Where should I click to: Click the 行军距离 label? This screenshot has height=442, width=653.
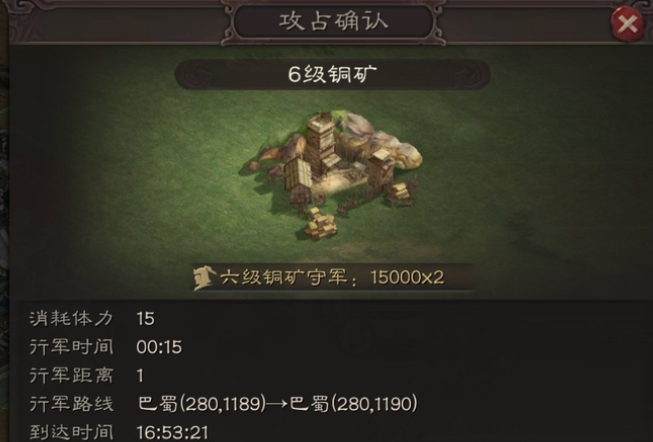71,375
